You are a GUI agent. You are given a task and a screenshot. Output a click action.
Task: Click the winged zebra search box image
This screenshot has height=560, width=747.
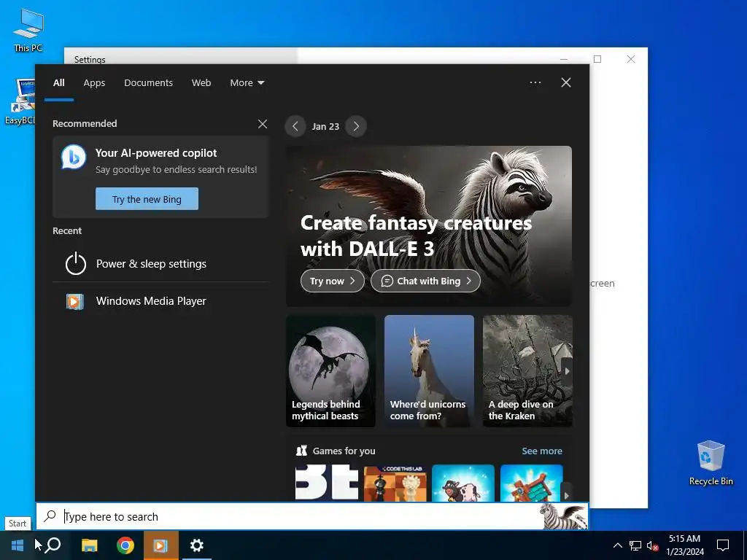click(565, 517)
